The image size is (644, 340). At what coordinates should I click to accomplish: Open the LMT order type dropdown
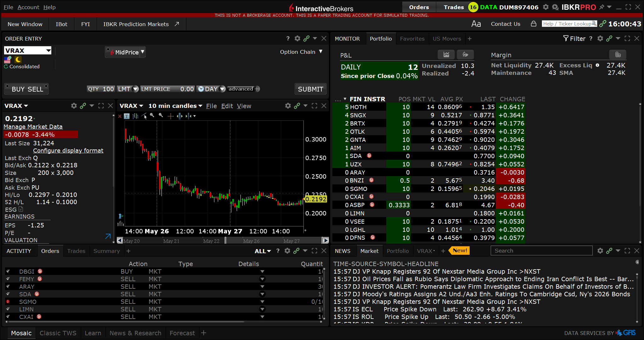pos(136,89)
